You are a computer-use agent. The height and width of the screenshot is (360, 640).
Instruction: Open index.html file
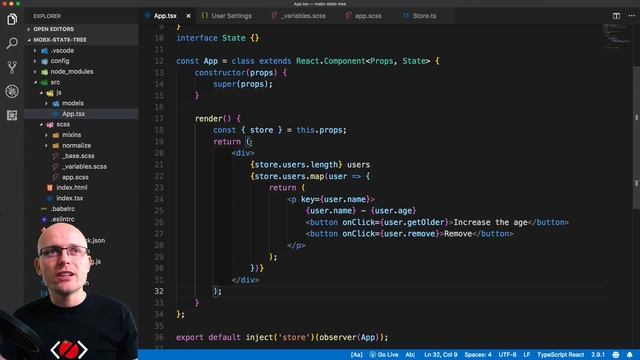tap(72, 187)
